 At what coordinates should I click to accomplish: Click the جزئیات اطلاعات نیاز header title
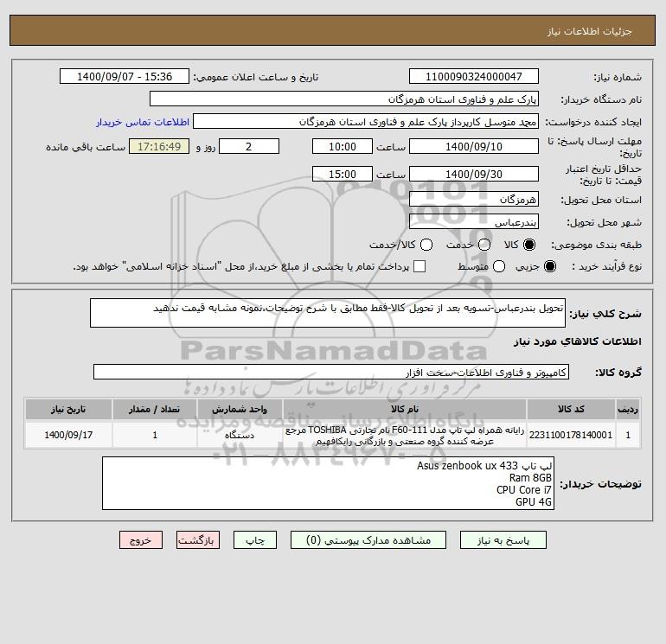click(590, 31)
